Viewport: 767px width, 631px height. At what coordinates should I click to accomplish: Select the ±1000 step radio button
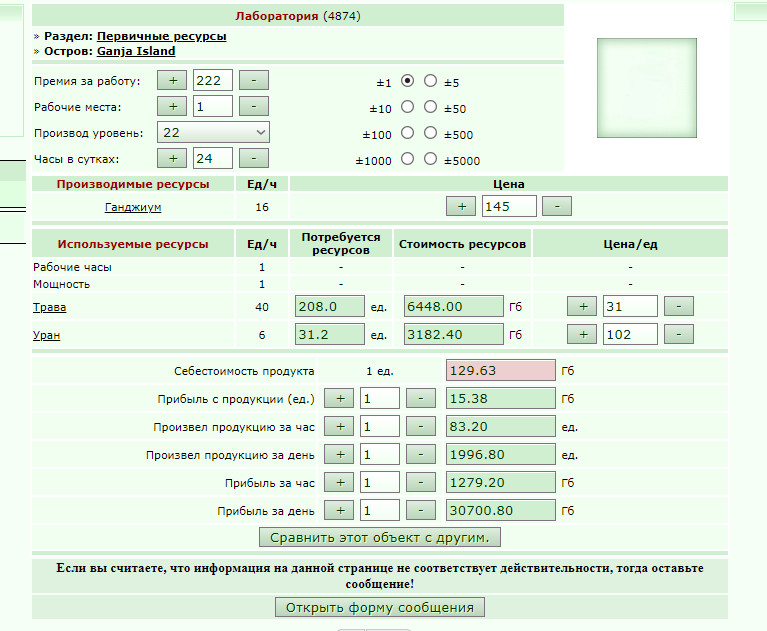click(407, 158)
